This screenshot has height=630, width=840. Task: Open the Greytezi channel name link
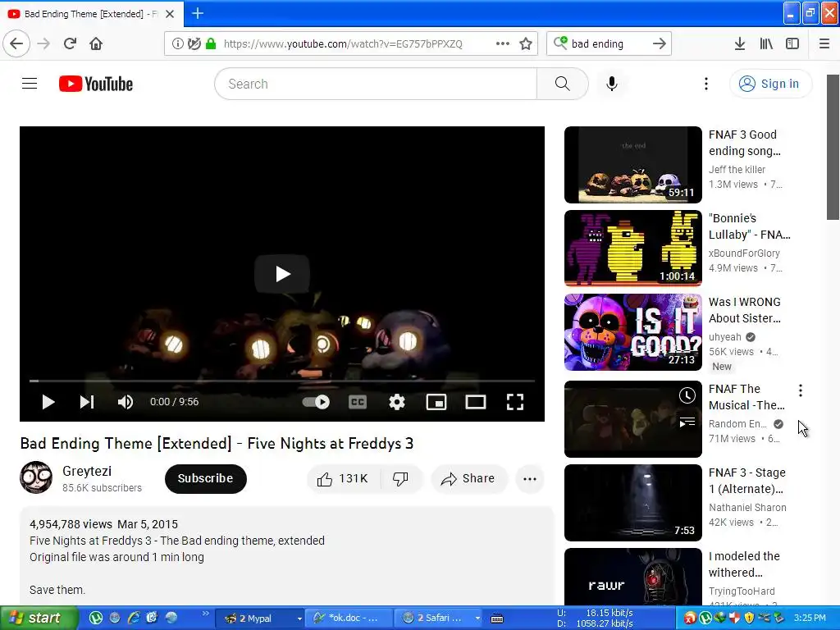pyautogui.click(x=87, y=471)
